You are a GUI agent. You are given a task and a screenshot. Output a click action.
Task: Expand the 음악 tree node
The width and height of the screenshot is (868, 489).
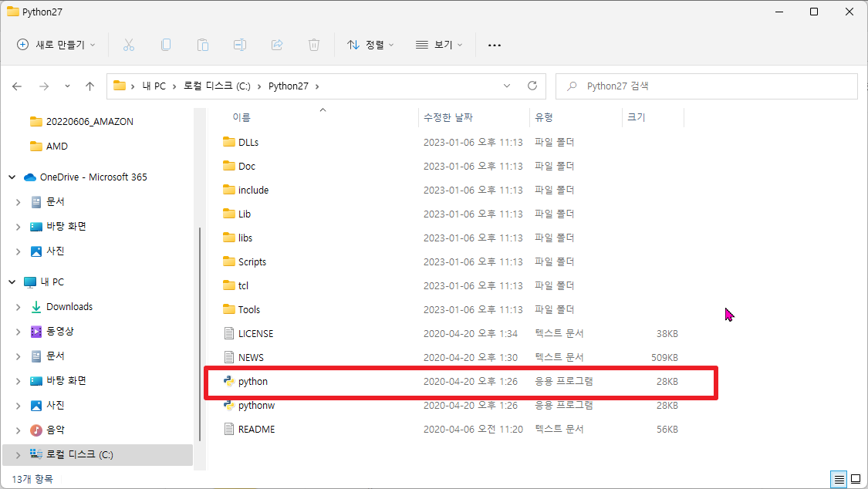(x=18, y=430)
